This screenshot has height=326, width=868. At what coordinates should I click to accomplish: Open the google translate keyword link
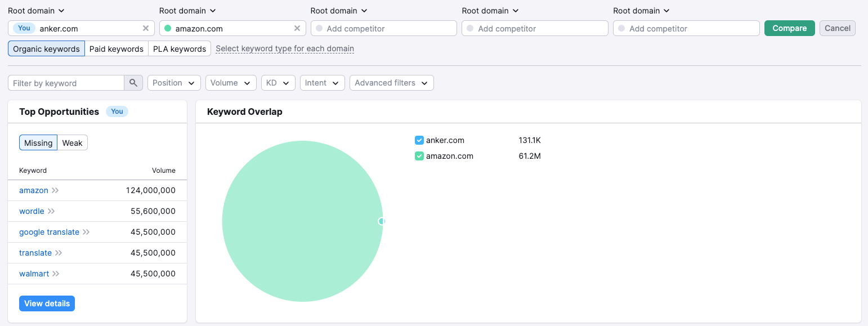pos(49,232)
